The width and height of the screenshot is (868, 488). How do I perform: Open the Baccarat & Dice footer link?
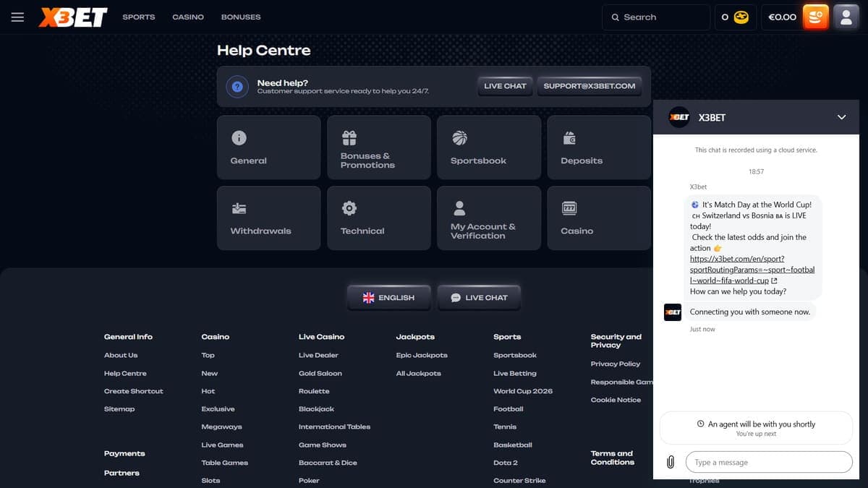point(328,463)
